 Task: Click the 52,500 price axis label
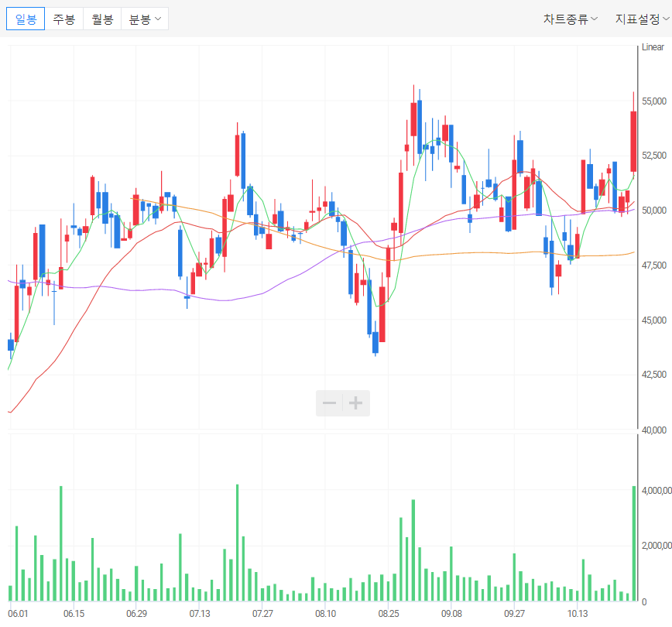coord(654,155)
